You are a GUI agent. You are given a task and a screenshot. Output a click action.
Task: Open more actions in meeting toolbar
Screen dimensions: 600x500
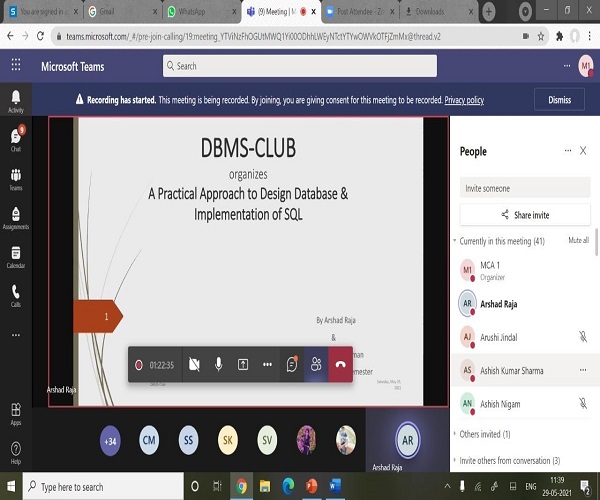[x=267, y=365]
